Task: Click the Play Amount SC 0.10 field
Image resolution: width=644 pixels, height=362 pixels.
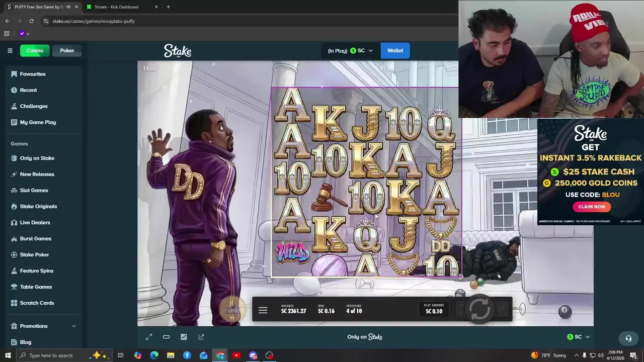Action: click(434, 309)
